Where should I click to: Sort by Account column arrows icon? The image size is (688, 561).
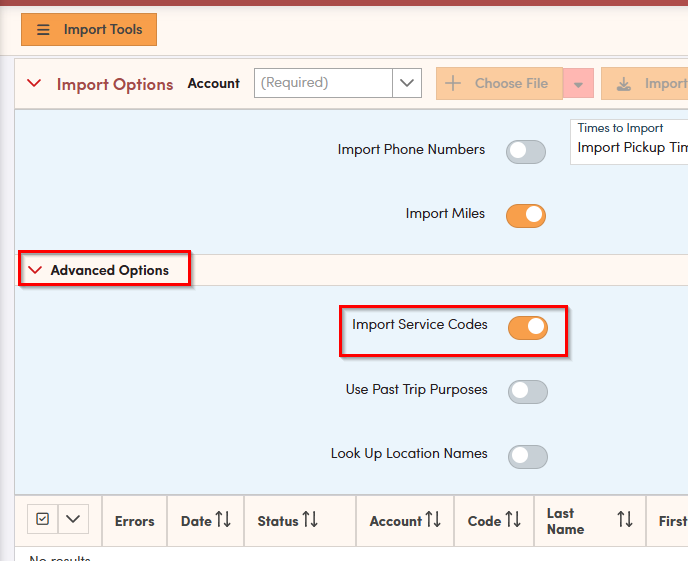tap(433, 520)
